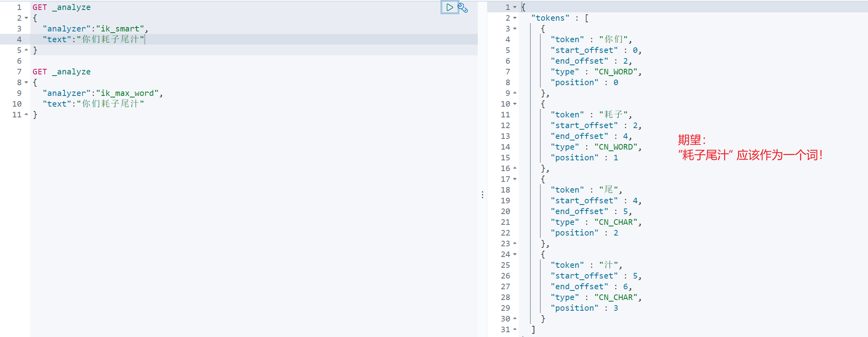
Task: Place cursor in text line 4 of request
Action: [94, 39]
